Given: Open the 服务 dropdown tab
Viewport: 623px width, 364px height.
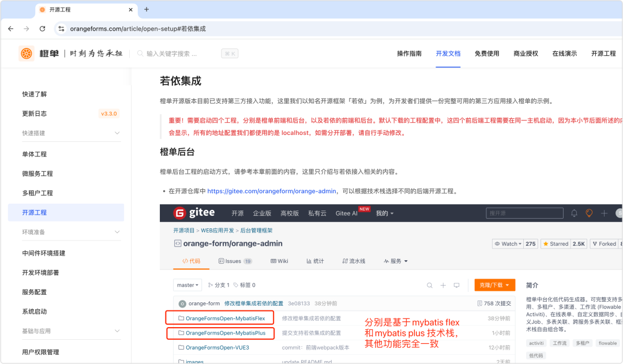Looking at the screenshot, I should click(396, 261).
